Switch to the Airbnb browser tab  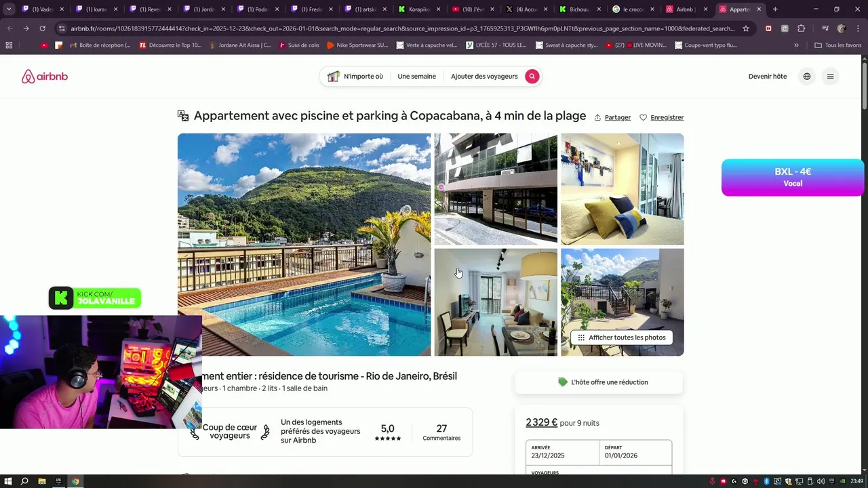click(686, 9)
